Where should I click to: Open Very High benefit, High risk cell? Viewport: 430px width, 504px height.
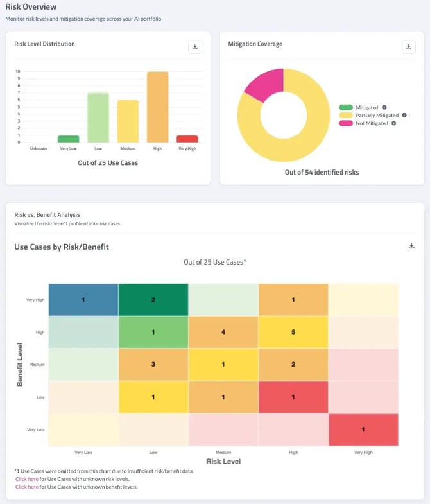click(x=293, y=300)
